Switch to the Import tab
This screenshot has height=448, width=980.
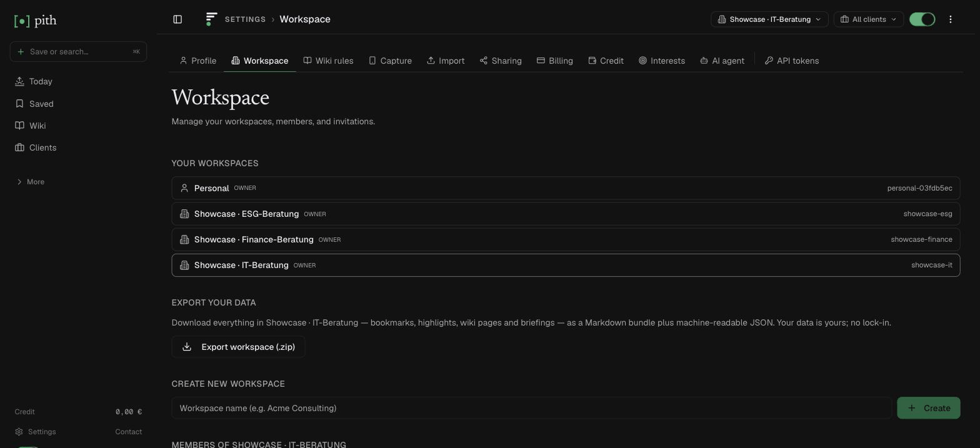(446, 61)
